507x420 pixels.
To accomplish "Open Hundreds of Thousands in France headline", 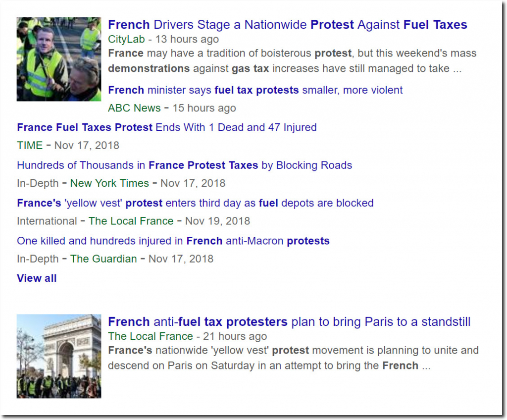I will click(x=184, y=165).
